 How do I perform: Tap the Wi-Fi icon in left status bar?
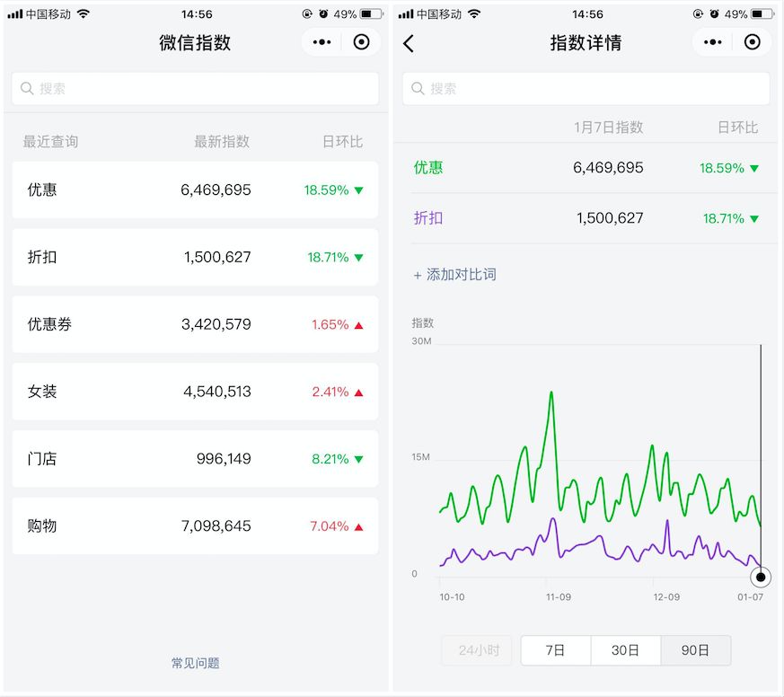(83, 14)
